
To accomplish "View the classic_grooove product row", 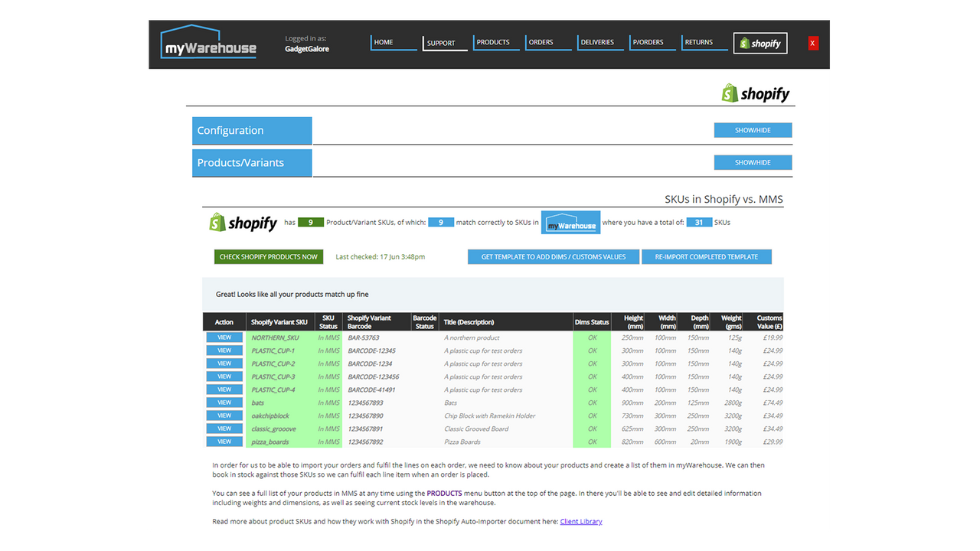I will click(x=224, y=429).
